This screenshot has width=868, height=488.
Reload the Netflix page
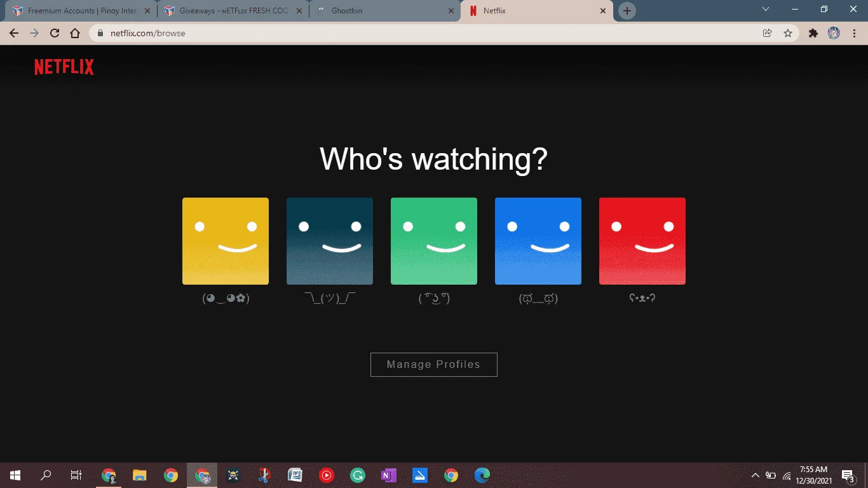point(55,33)
